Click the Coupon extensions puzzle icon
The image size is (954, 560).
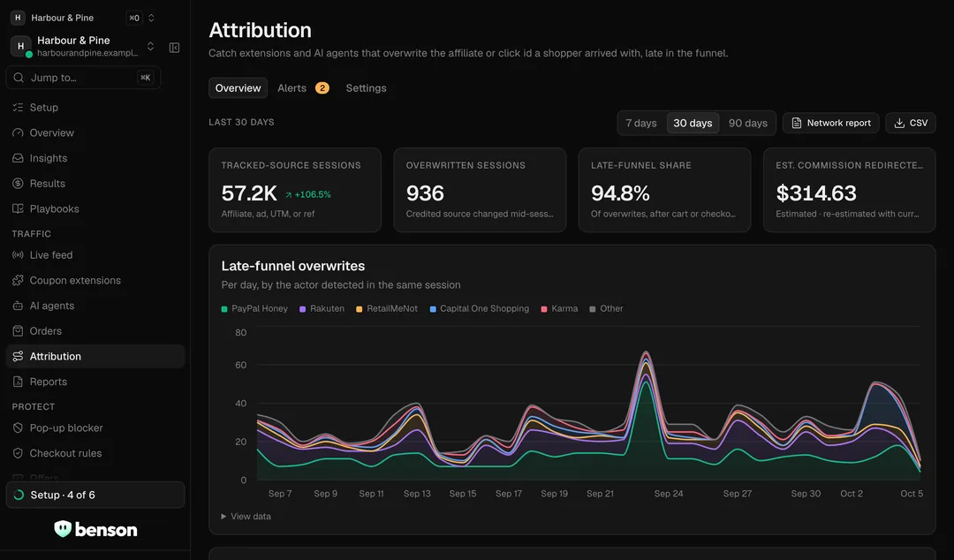18,281
